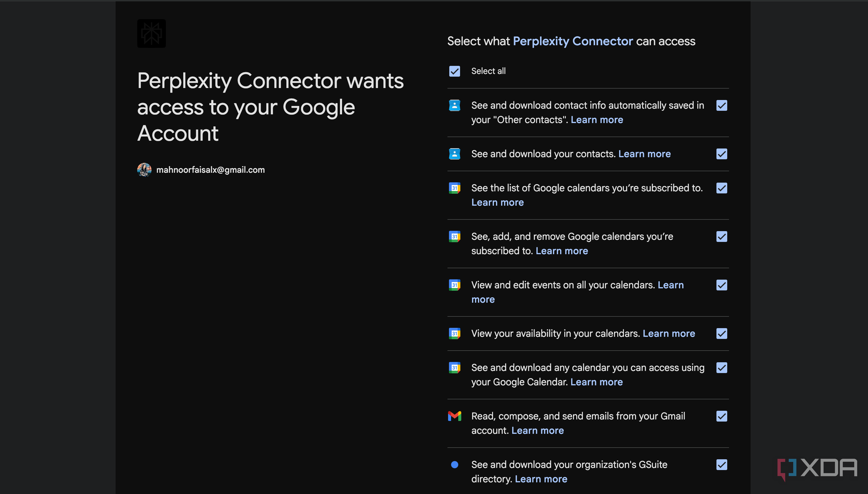
Task: Click the account profile avatar
Action: 144,170
